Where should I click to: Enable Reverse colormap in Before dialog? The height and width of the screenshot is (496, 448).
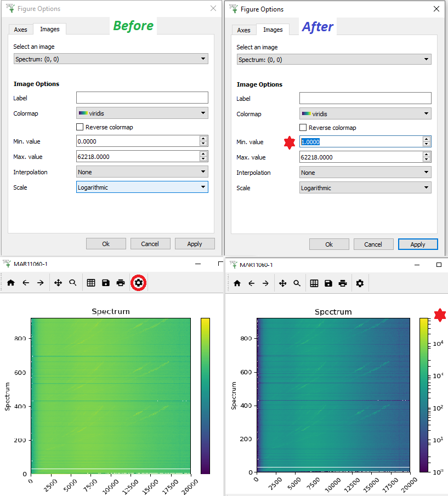80,127
